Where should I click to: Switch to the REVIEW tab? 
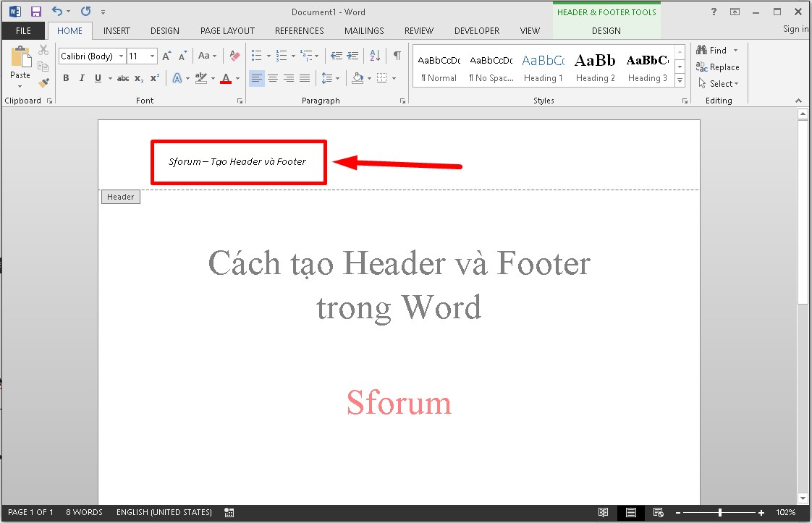point(419,30)
